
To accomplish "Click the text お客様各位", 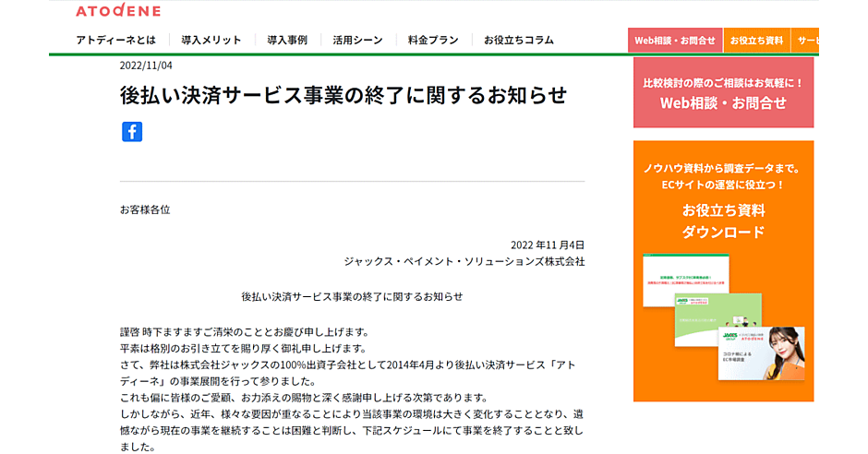I will (x=145, y=209).
